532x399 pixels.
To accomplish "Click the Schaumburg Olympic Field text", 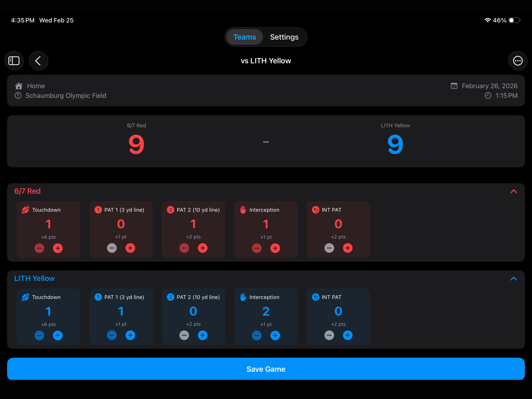I will pyautogui.click(x=66, y=95).
